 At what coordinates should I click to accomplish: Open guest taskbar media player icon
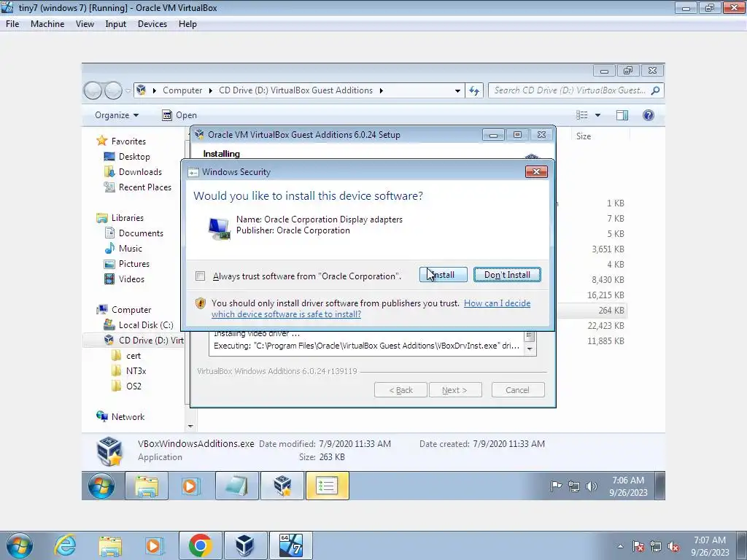pos(190,486)
